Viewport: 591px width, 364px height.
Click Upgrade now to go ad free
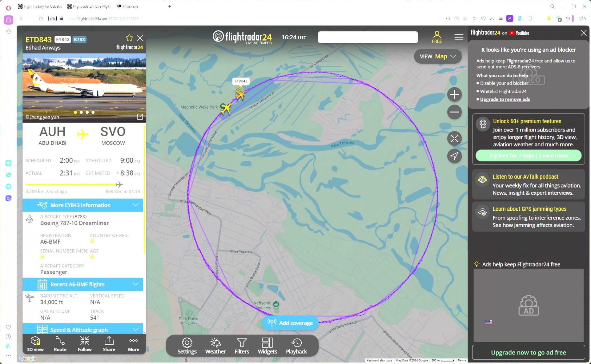(x=529, y=352)
